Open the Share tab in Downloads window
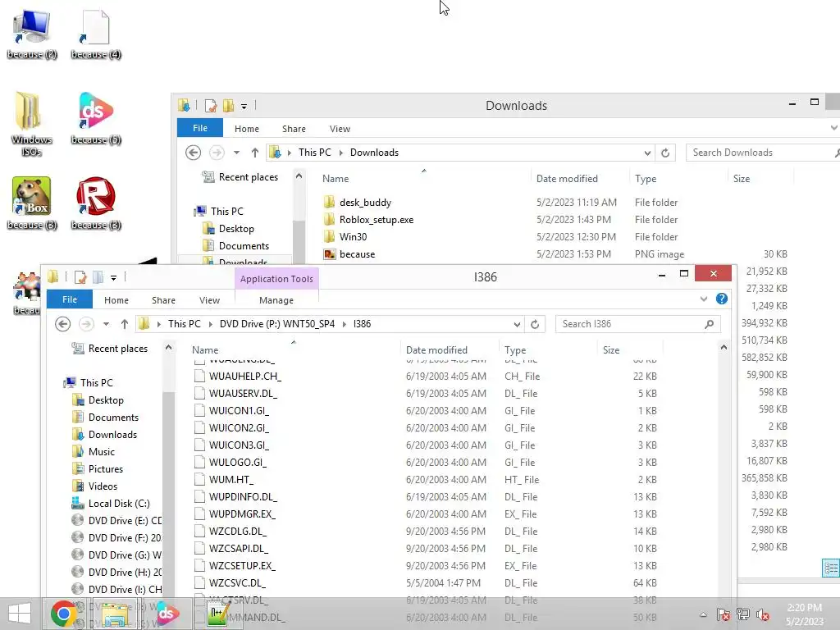The image size is (840, 630). tap(294, 129)
